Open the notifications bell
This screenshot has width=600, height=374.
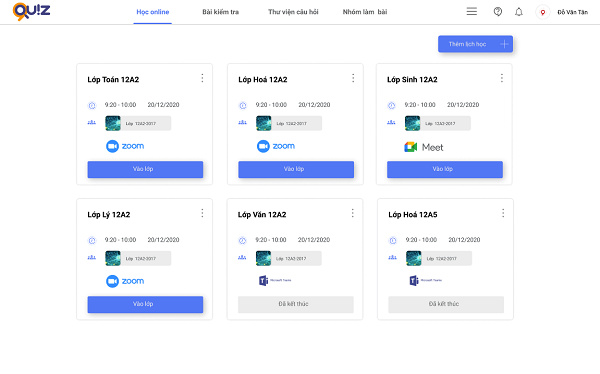coord(518,12)
